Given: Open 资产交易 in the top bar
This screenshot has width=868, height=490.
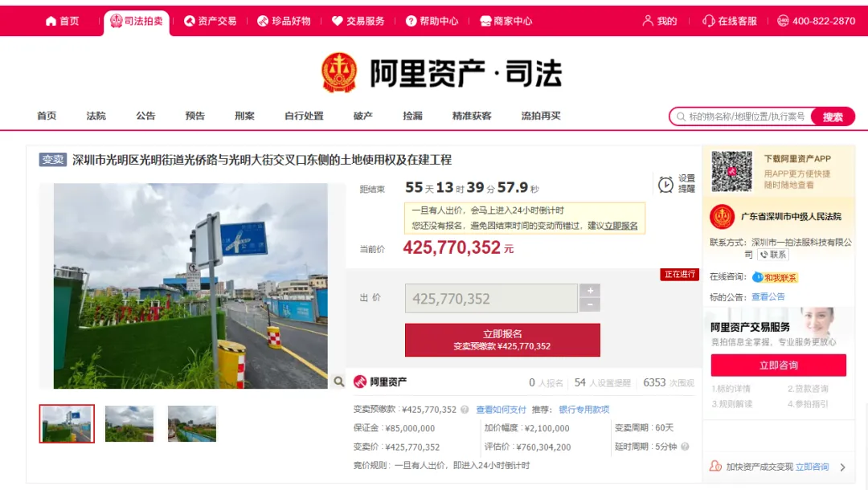Looking at the screenshot, I should pos(210,21).
